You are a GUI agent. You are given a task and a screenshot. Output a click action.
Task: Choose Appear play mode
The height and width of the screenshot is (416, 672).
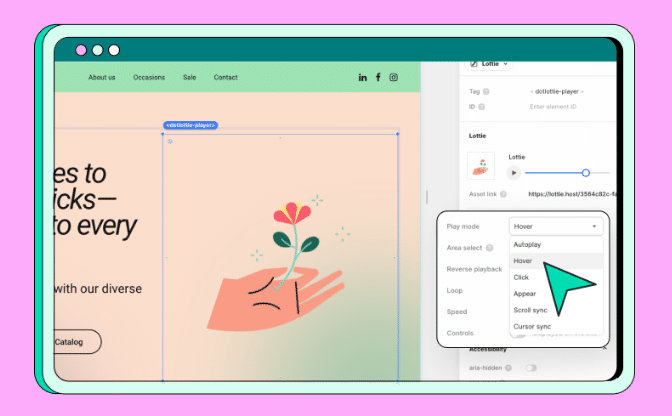(525, 294)
